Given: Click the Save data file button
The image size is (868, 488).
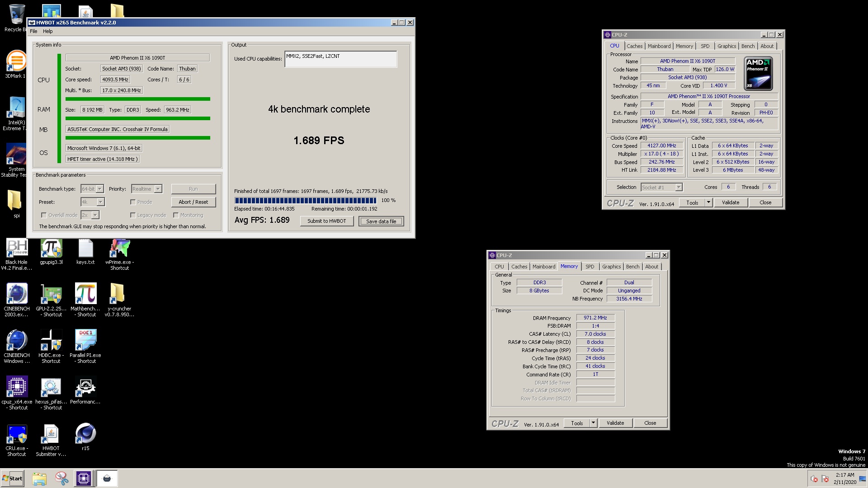Looking at the screenshot, I should [x=381, y=221].
